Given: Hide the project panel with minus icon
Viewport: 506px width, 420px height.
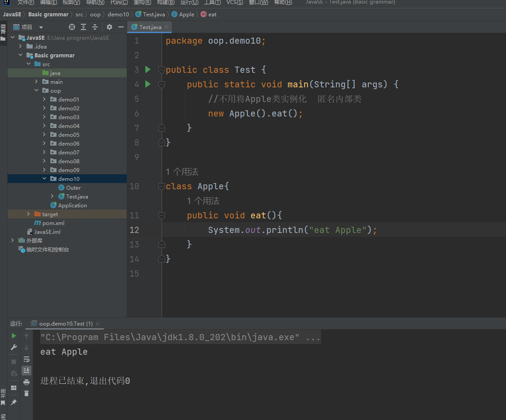Looking at the screenshot, I should pyautogui.click(x=121, y=27).
